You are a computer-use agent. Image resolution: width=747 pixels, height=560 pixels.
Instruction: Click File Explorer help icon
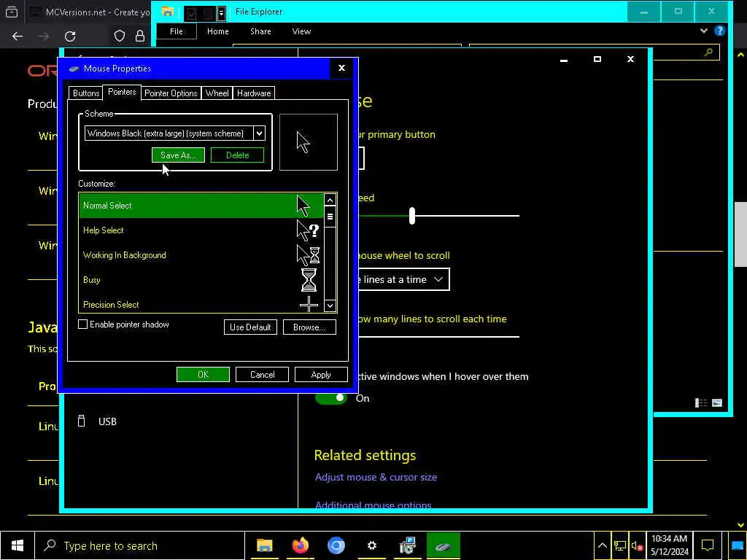(x=719, y=31)
